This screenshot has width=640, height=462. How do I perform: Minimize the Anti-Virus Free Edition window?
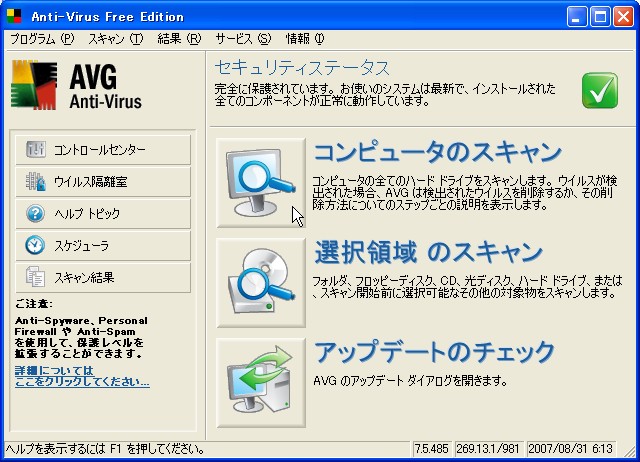coord(577,17)
